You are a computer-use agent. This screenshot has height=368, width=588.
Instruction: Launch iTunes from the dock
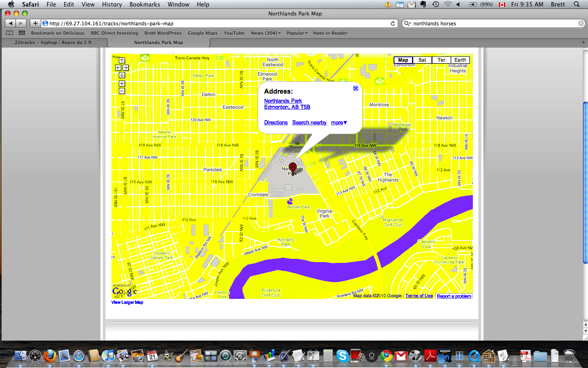[108, 356]
